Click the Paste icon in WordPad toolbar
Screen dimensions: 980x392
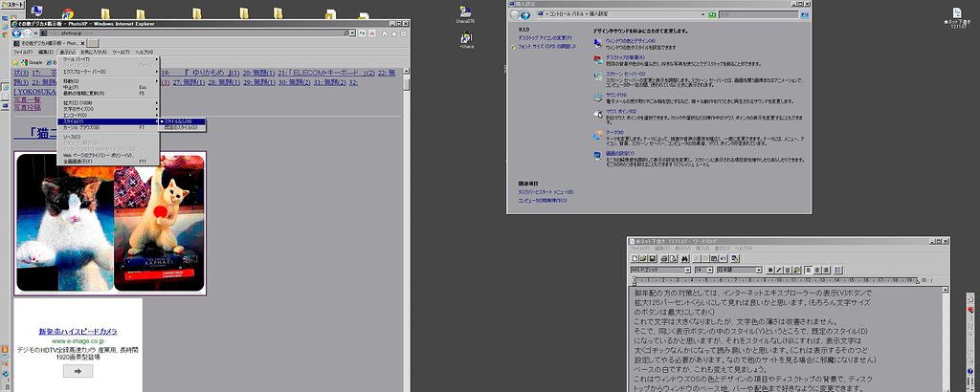tap(714, 258)
